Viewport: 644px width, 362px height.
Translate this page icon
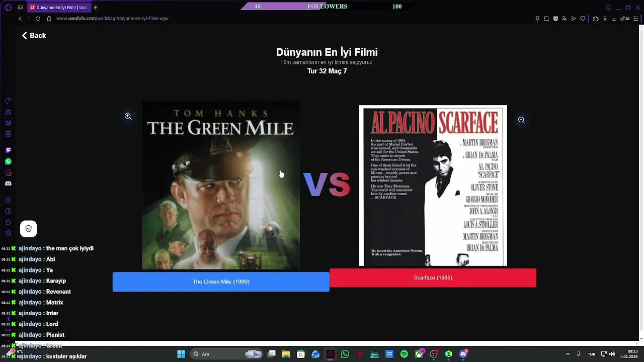click(x=565, y=19)
